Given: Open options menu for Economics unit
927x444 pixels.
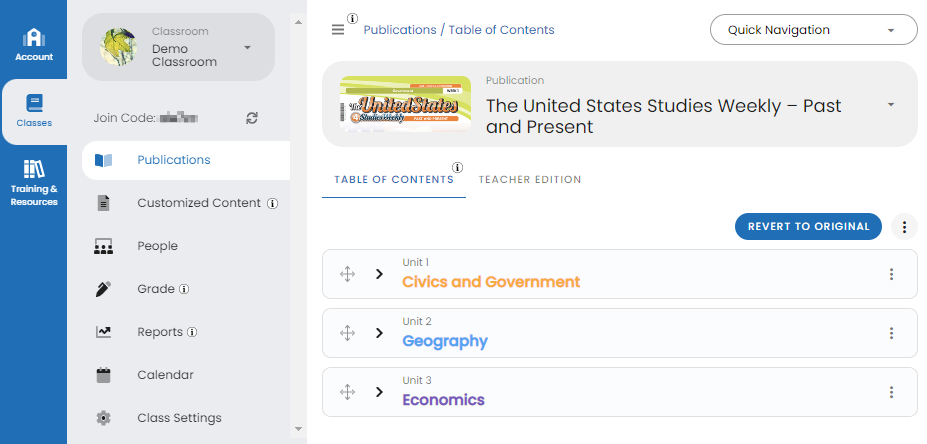Looking at the screenshot, I should tap(892, 392).
